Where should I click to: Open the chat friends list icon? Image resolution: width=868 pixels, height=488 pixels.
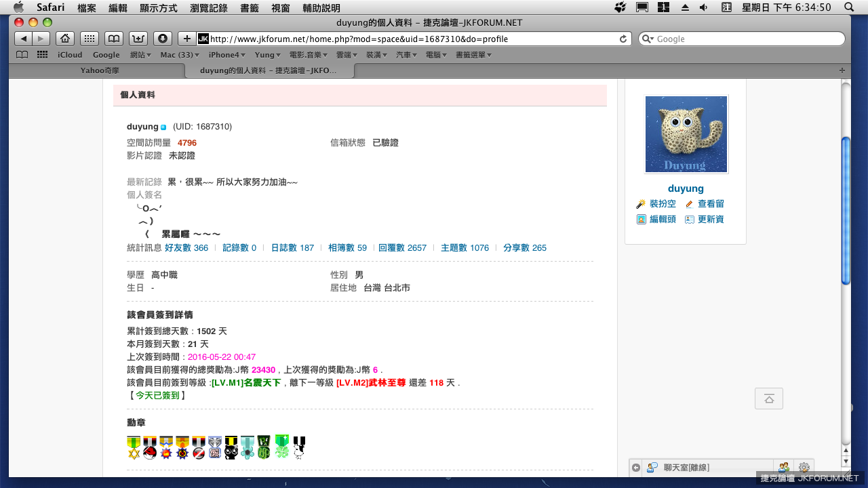point(784,468)
